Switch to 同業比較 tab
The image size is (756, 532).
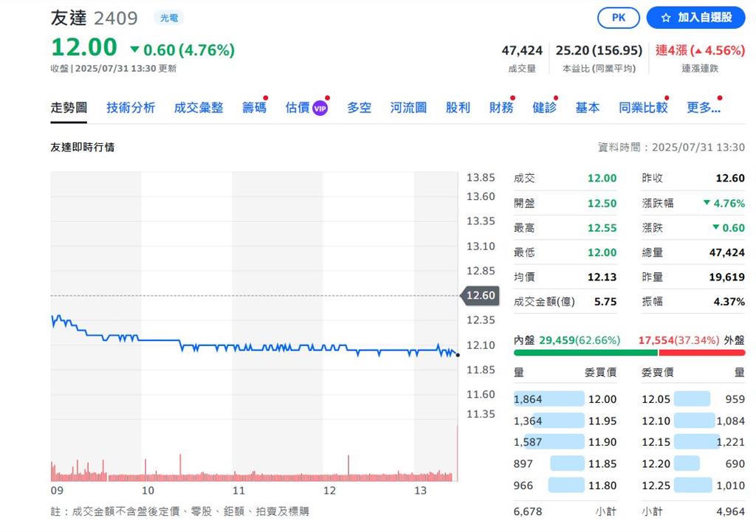(643, 108)
